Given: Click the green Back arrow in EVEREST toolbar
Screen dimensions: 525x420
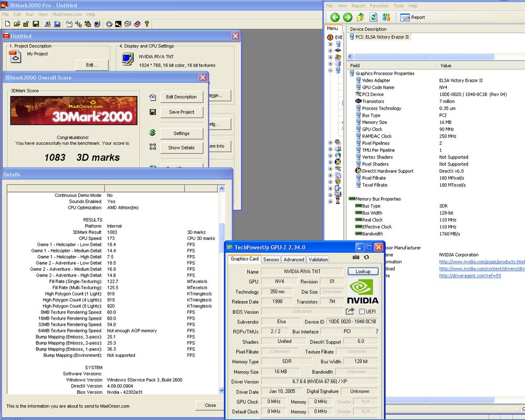Looking at the screenshot, I should point(335,17).
